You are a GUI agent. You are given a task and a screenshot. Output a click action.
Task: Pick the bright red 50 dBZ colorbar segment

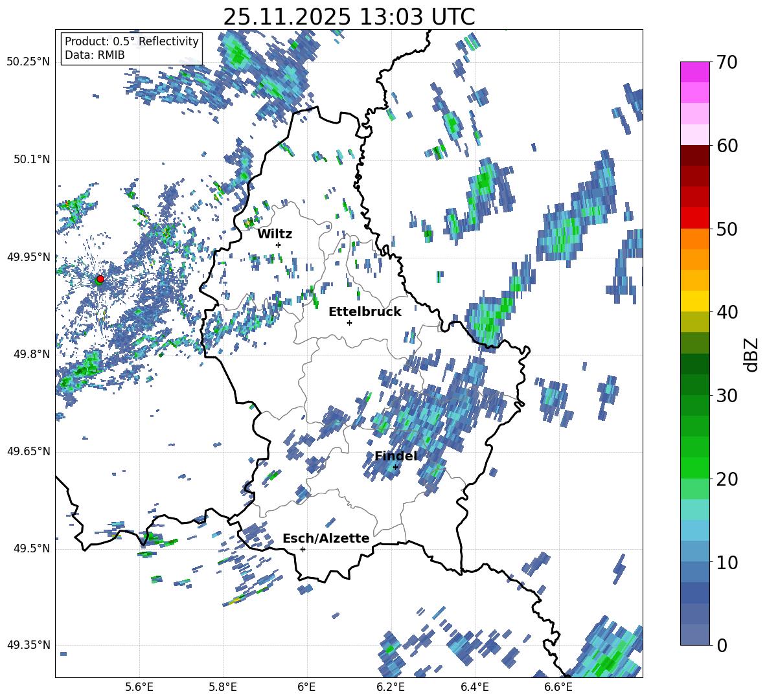(x=694, y=218)
